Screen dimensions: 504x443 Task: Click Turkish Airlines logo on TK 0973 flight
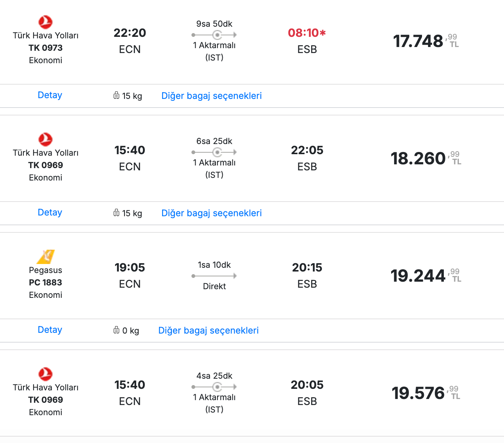click(x=46, y=22)
